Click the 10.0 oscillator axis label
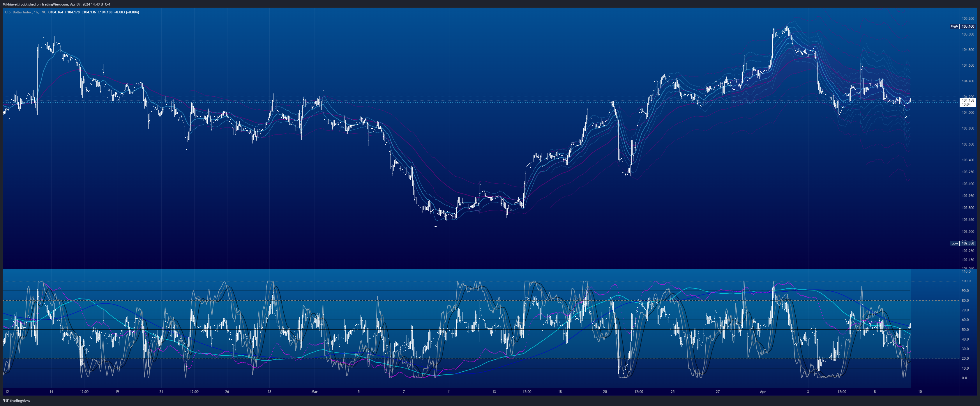980x406 pixels. (965, 368)
